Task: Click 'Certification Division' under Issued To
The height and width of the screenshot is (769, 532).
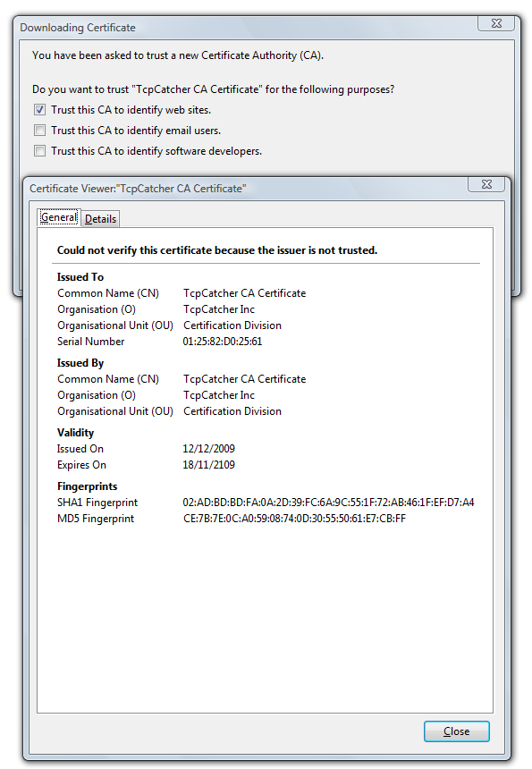Action: [x=232, y=325]
